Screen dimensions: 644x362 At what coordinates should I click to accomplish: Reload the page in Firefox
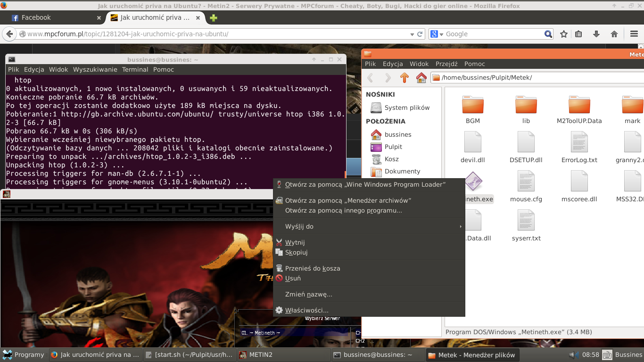(x=420, y=34)
